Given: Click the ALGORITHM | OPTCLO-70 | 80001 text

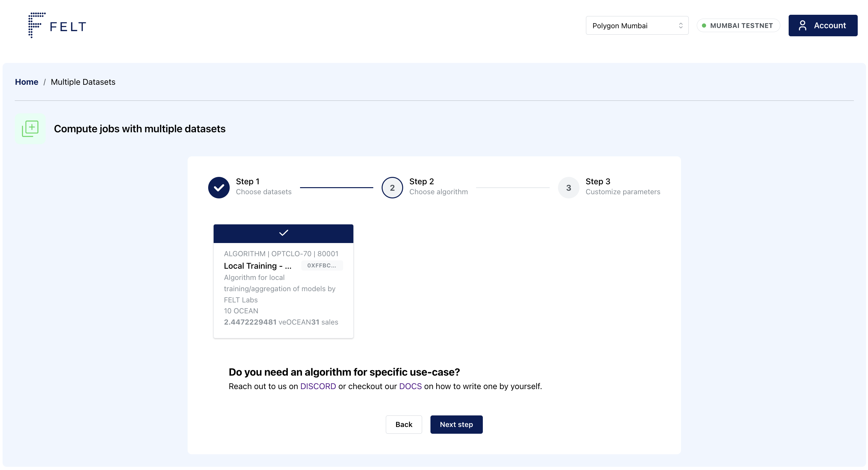Looking at the screenshot, I should 281,254.
